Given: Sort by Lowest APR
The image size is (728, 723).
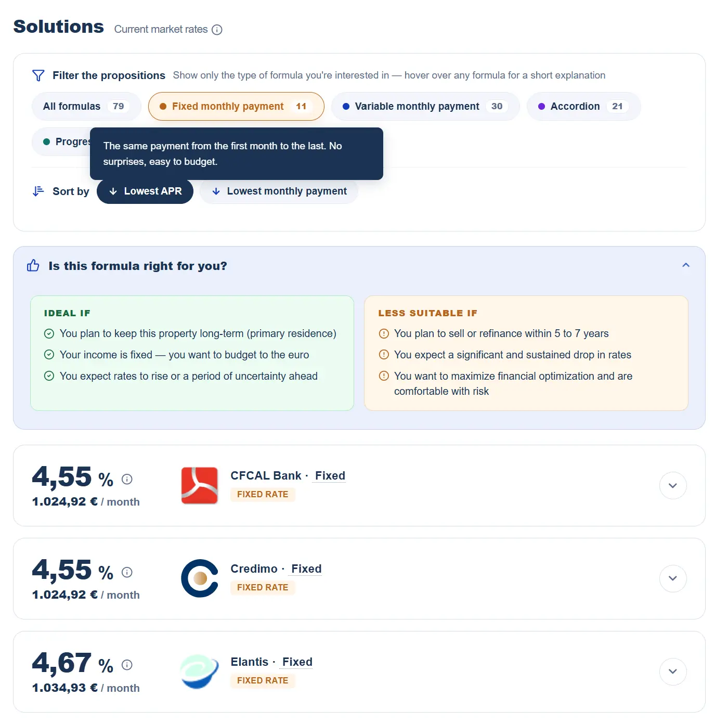Looking at the screenshot, I should point(145,191).
